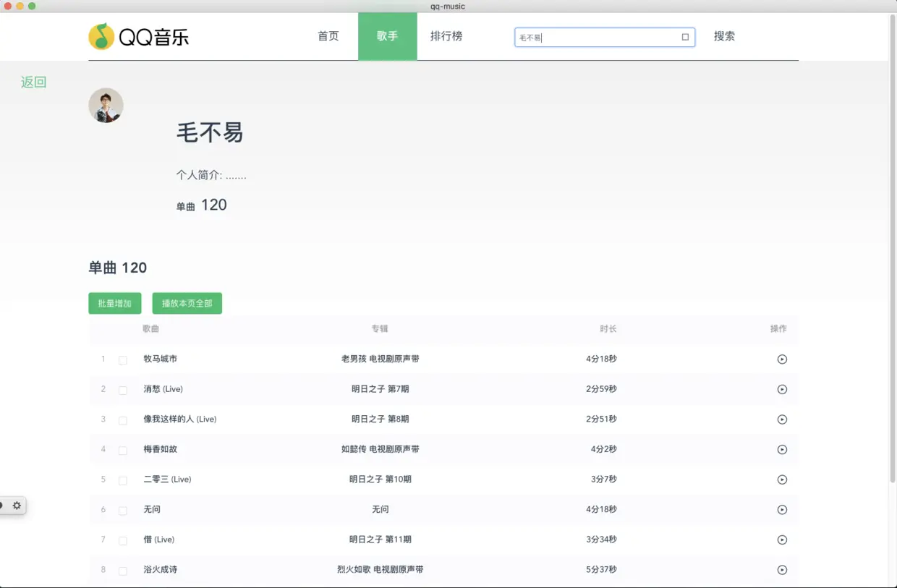
Task: Open the settings gear widget
Action: pyautogui.click(x=17, y=506)
